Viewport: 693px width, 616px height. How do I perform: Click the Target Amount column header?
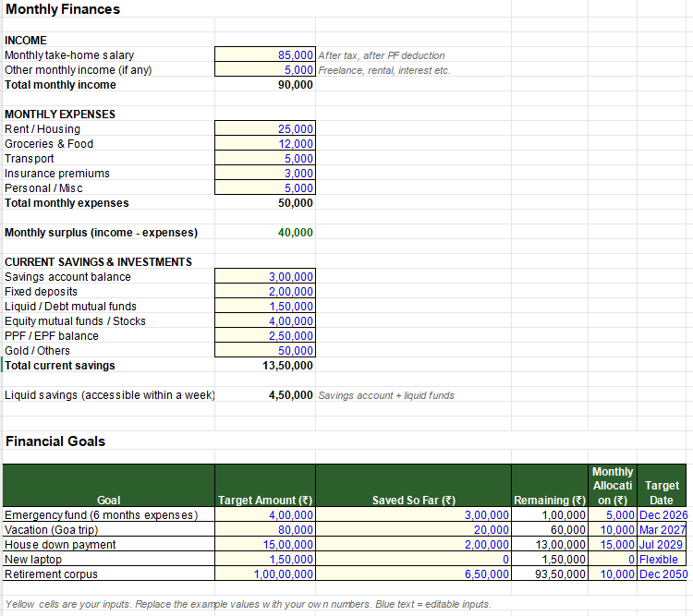click(265, 485)
